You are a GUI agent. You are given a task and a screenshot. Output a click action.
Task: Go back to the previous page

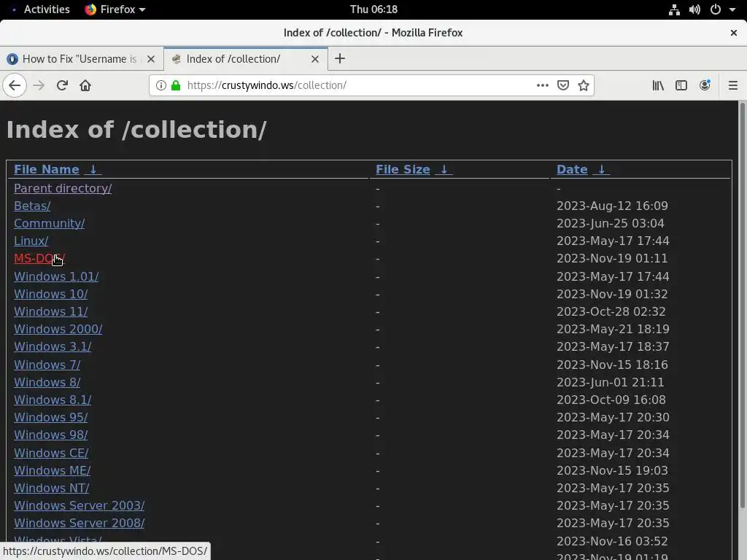click(x=15, y=85)
